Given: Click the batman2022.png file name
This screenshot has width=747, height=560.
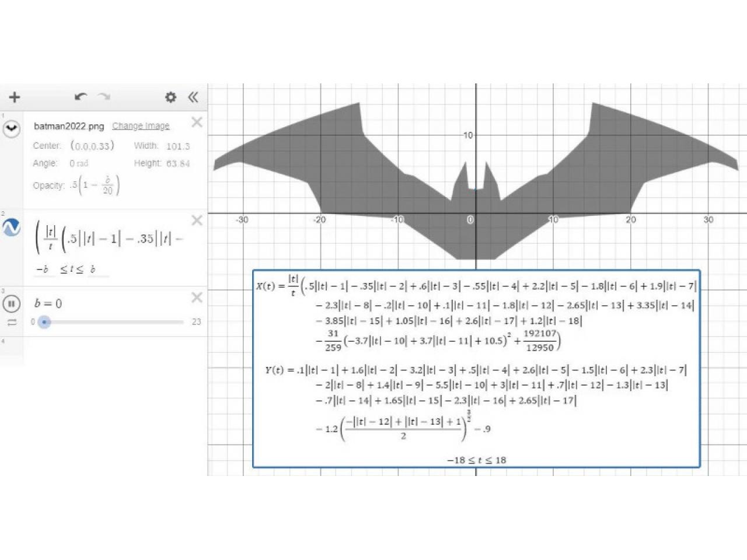Looking at the screenshot, I should pos(69,126).
